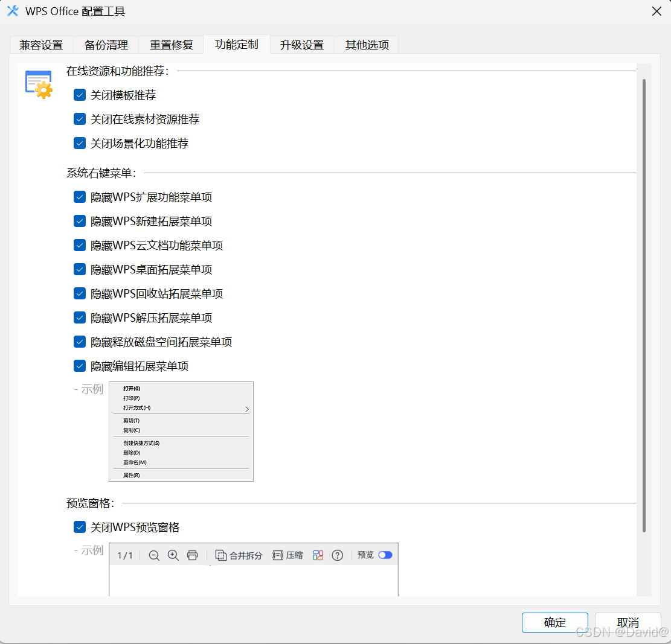This screenshot has width=671, height=644.
Task: Click 删除(D) in example context menu
Action: [132, 453]
